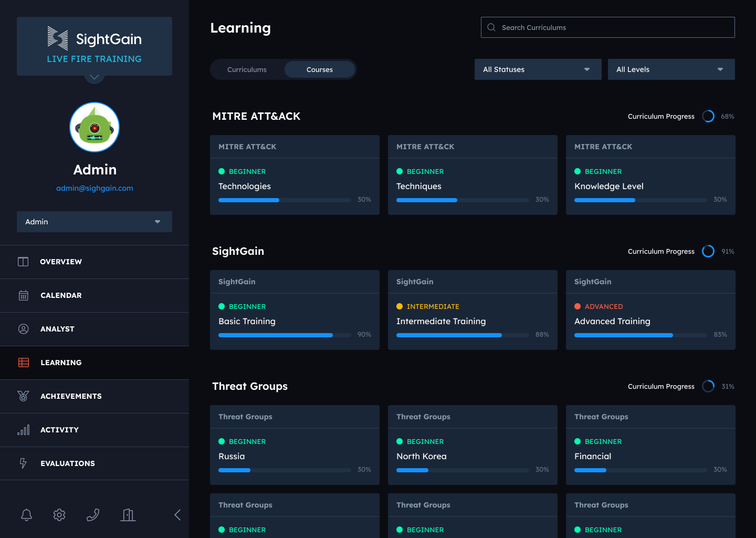
Task: Open the North Korea course card
Action: click(x=472, y=445)
